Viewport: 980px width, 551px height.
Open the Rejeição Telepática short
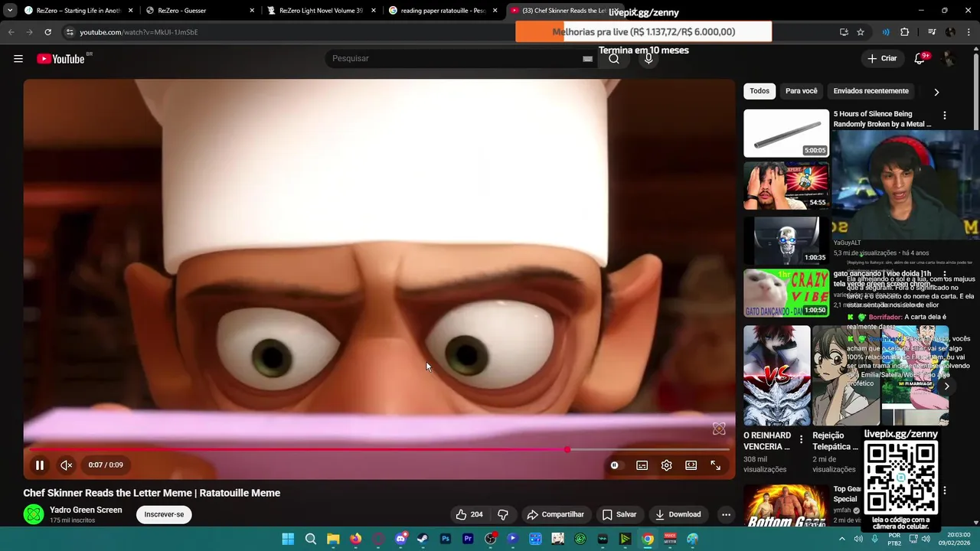(x=845, y=375)
